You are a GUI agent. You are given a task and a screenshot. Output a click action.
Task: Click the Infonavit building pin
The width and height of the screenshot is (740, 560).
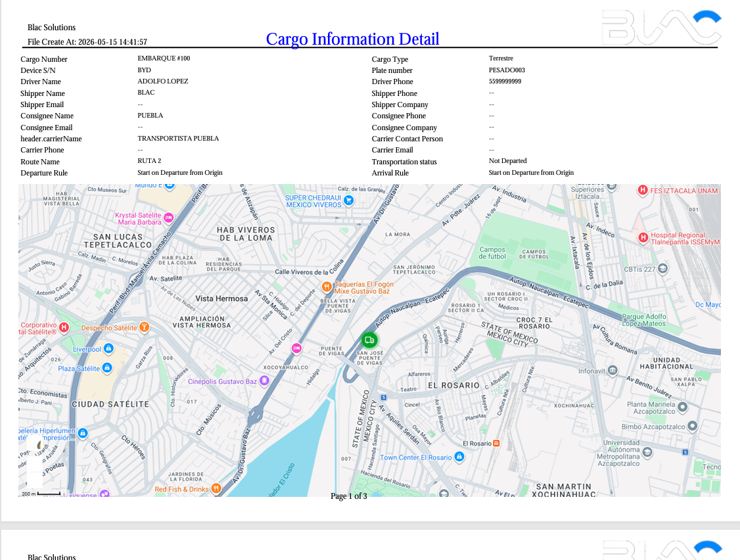pos(613,369)
